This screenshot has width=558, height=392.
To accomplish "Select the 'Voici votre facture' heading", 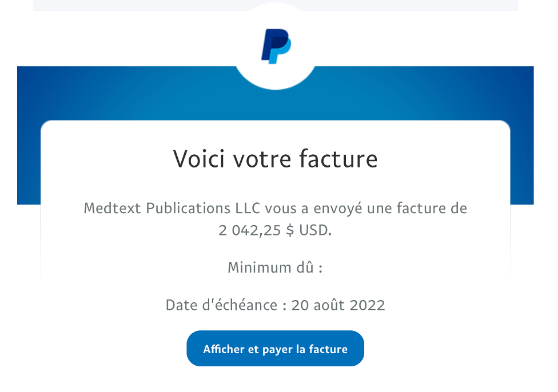I will 275,159.
